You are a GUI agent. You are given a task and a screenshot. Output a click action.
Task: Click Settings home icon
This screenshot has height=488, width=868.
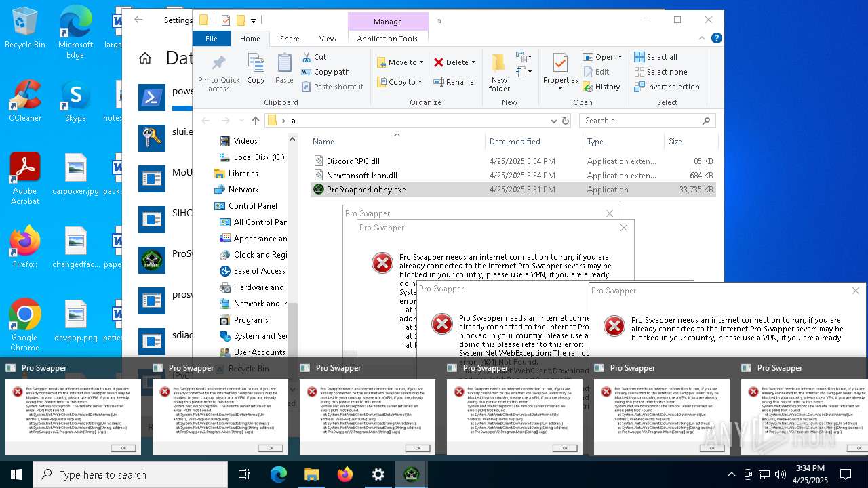click(x=145, y=58)
